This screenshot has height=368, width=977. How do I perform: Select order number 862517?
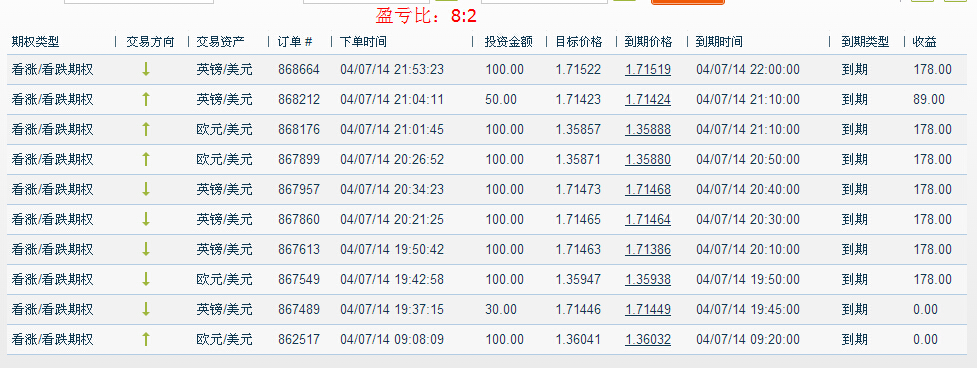298,339
